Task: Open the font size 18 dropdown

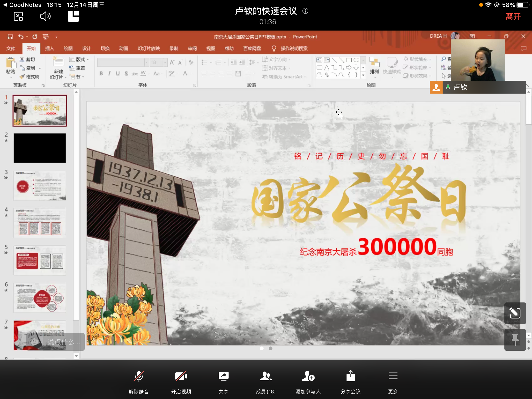Action: click(x=165, y=62)
